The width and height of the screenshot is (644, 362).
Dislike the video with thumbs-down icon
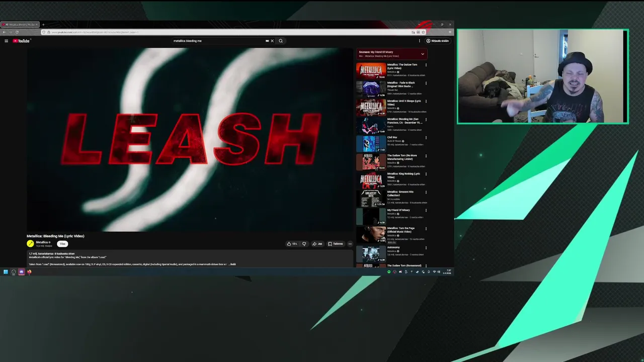click(x=304, y=244)
